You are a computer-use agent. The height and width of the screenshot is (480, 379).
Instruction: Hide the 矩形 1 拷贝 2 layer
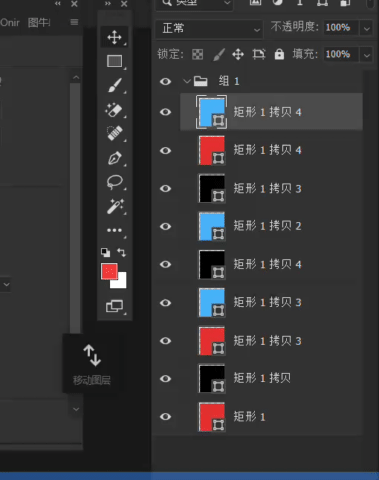point(165,227)
